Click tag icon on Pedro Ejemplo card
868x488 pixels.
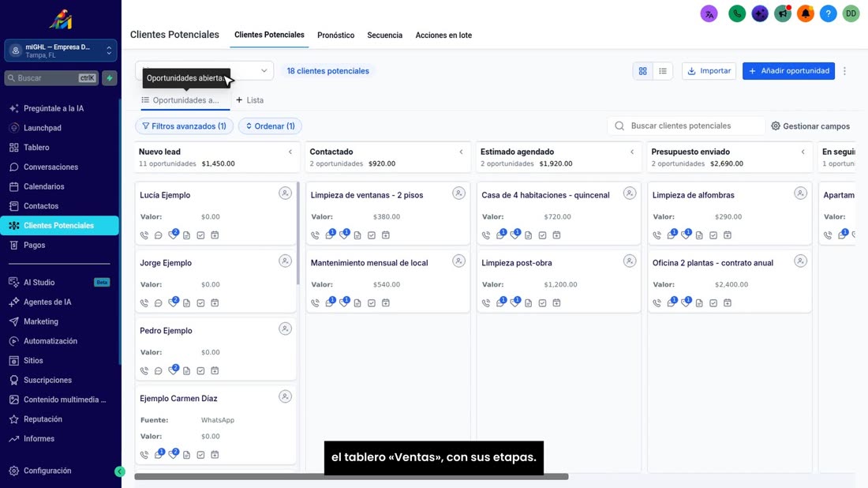pyautogui.click(x=173, y=370)
